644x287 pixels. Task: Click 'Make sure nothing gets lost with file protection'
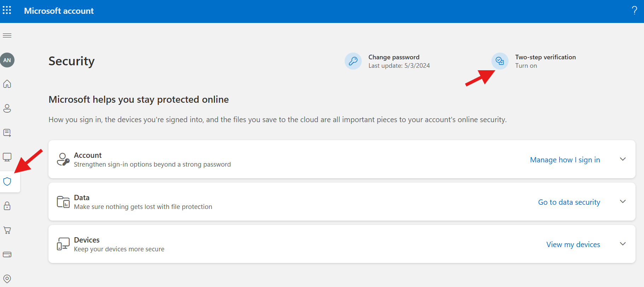coord(143,207)
